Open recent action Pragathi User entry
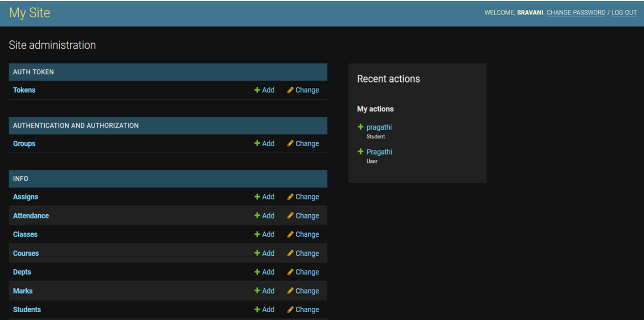 [x=379, y=152]
